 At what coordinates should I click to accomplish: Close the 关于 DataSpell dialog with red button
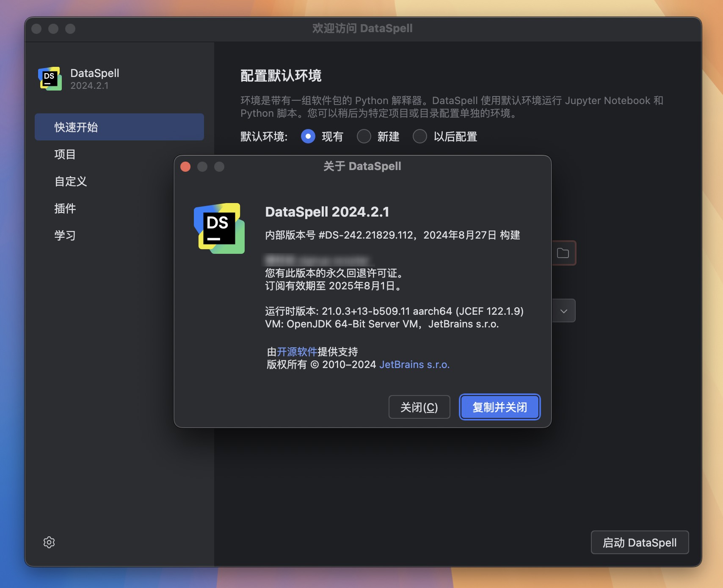click(x=185, y=166)
